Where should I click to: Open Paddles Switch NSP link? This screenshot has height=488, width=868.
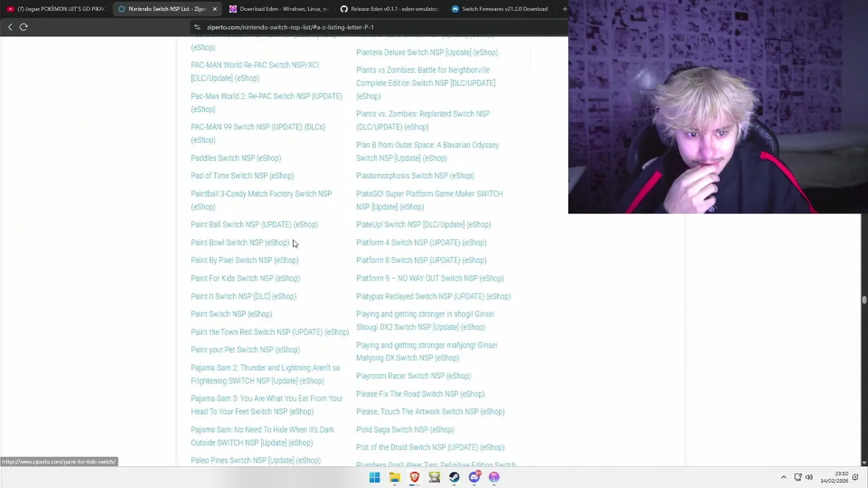click(236, 158)
